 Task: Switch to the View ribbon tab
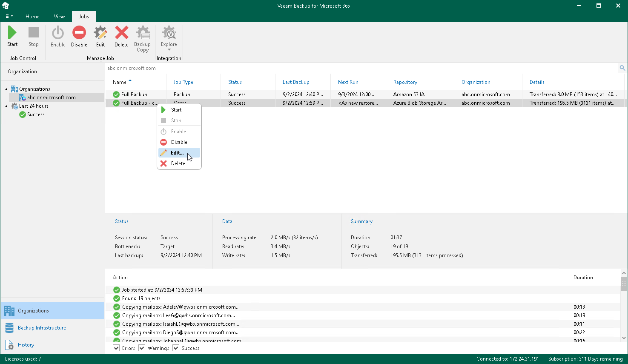coord(59,17)
